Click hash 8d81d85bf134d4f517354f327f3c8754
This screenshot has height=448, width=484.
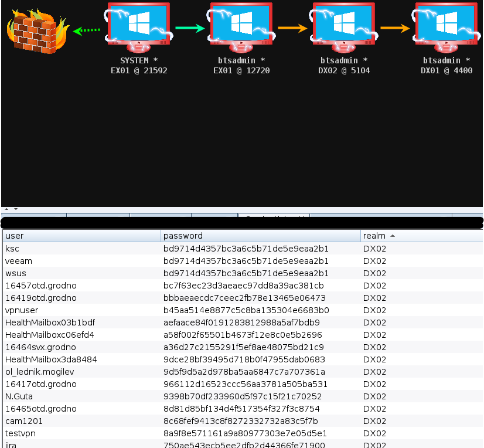(x=241, y=409)
